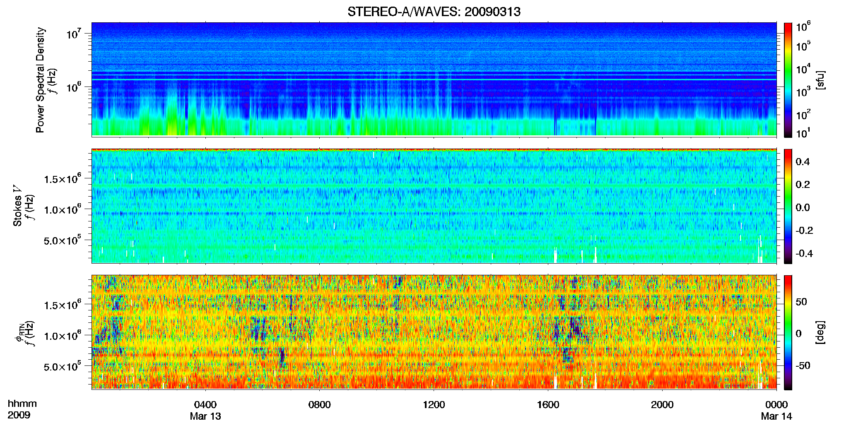Click the 10^4 label on sfu color bar

pos(803,69)
